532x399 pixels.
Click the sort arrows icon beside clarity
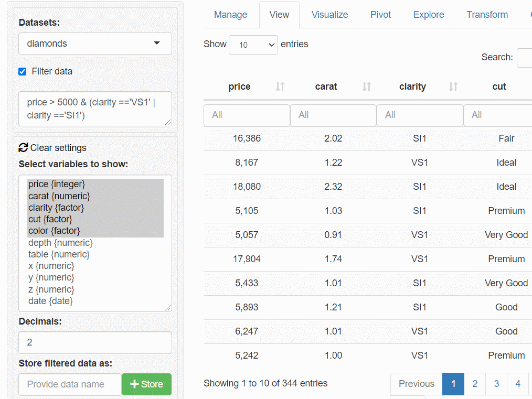[x=453, y=87]
